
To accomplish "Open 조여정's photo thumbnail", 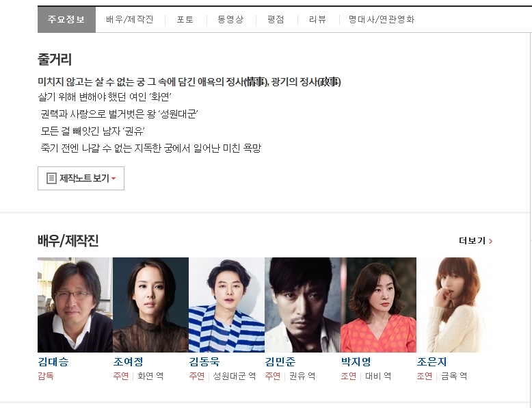I will click(150, 305).
